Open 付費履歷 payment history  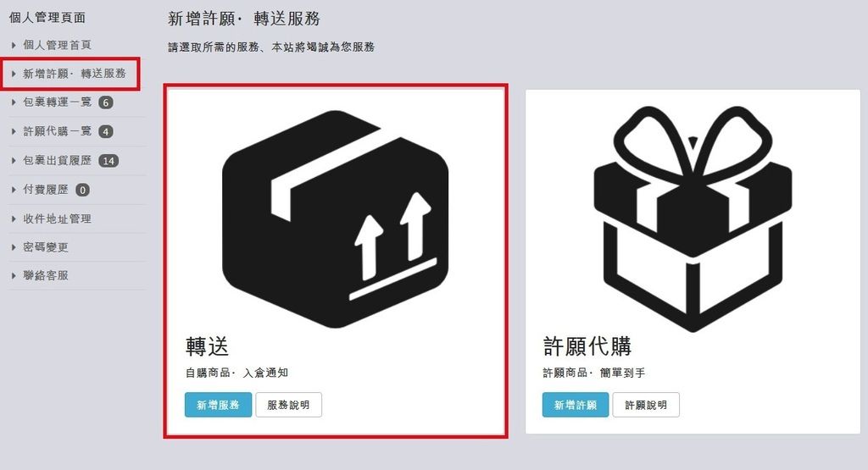pos(46,190)
